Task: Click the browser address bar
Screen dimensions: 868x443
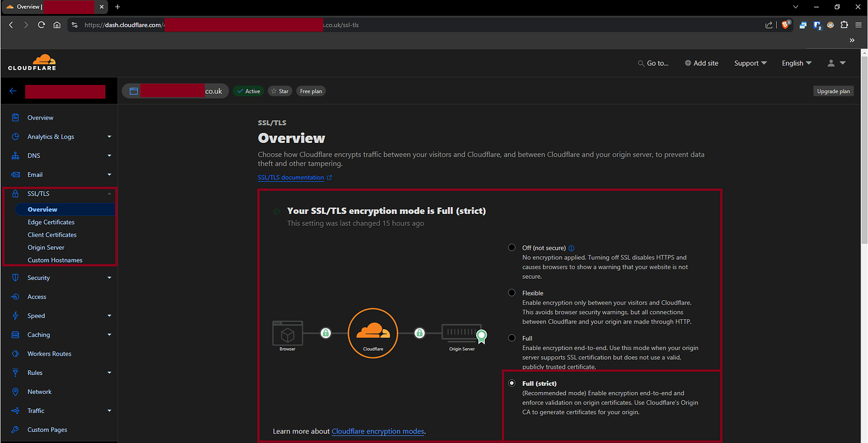Action: [415, 25]
